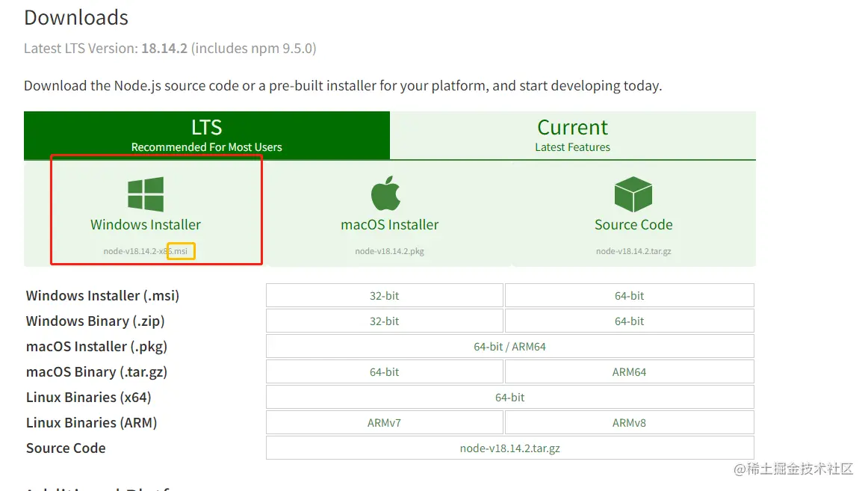
Task: Download ARM64 macOS Binary (.tar.gz)
Action: pyautogui.click(x=630, y=372)
